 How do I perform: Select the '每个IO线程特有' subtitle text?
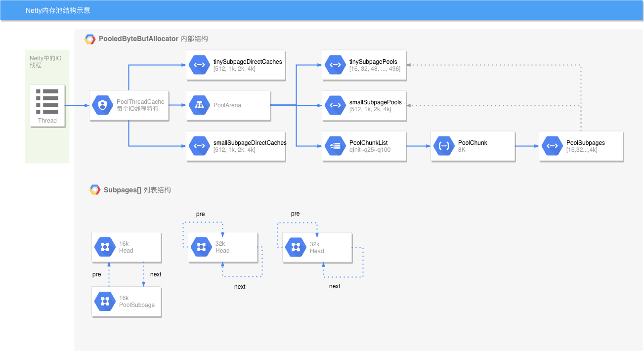(137, 109)
